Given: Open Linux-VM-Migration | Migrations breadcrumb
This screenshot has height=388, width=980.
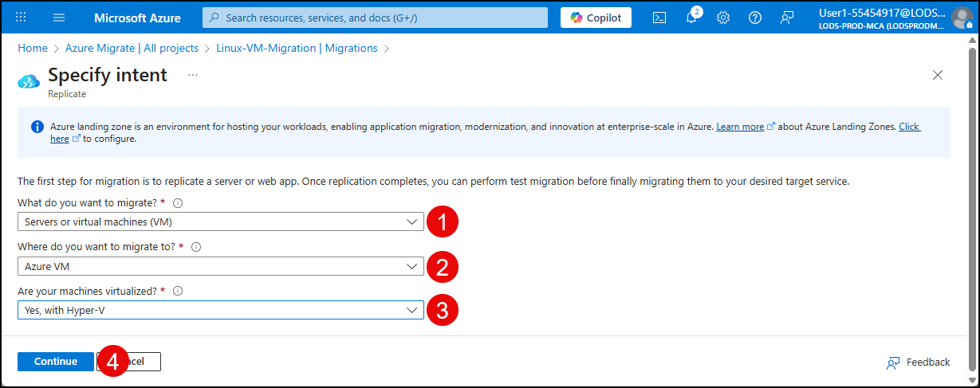Looking at the screenshot, I should point(297,48).
